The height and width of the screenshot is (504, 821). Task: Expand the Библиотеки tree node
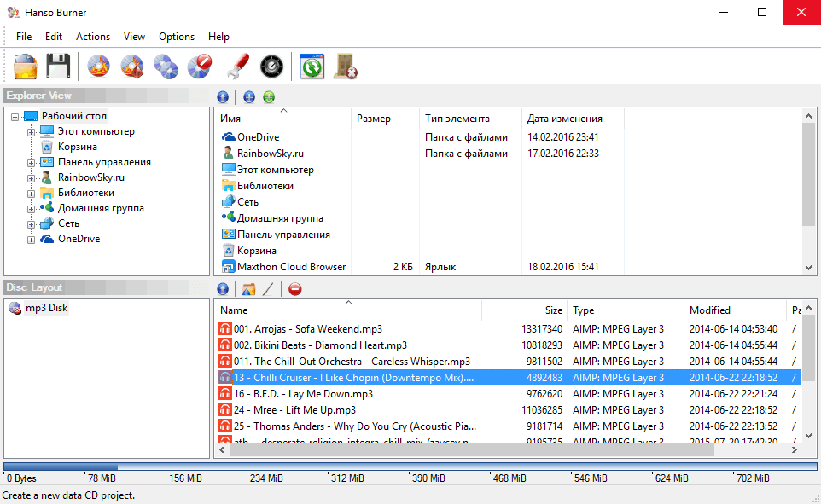click(31, 193)
